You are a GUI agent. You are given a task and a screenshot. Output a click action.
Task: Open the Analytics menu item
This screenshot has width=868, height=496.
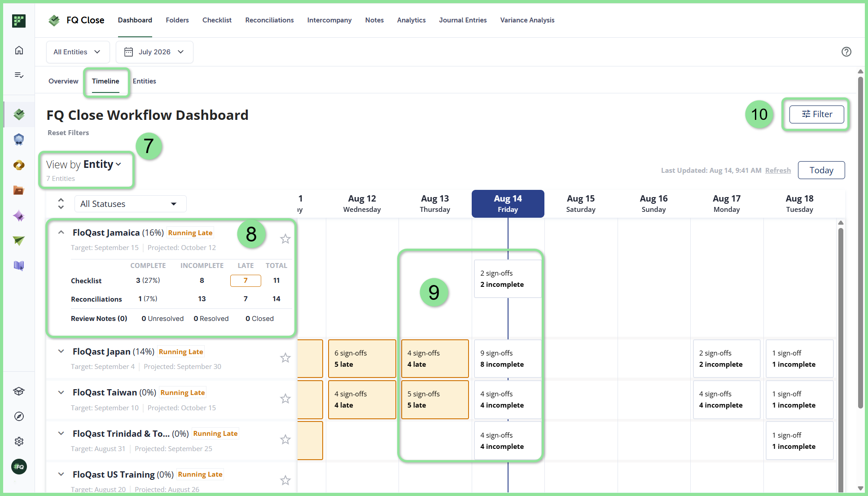click(x=411, y=20)
